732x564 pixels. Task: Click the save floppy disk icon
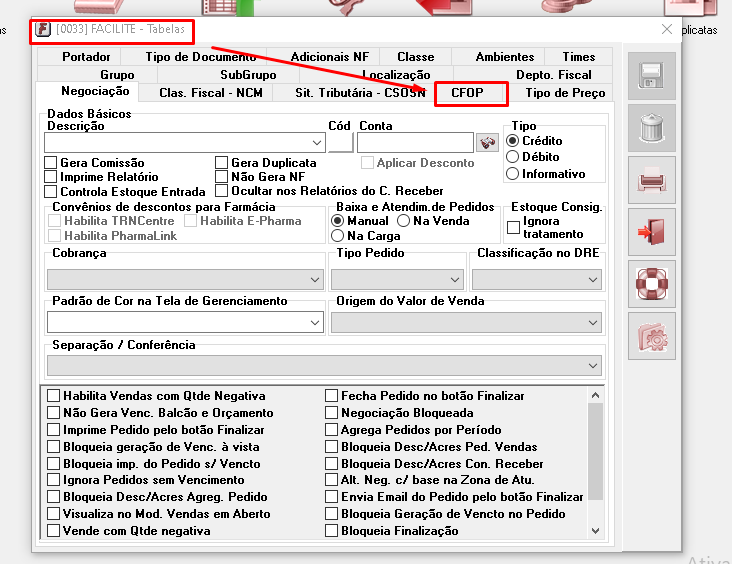coord(651,76)
